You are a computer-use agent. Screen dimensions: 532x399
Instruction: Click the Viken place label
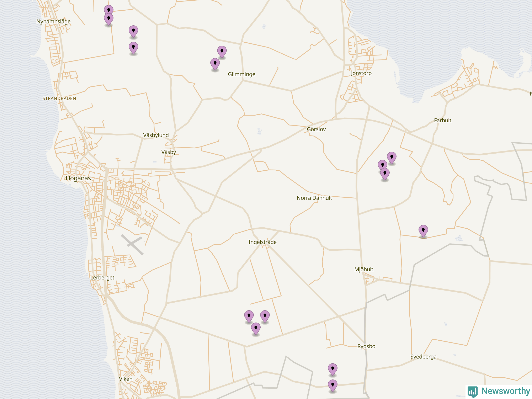click(x=126, y=379)
